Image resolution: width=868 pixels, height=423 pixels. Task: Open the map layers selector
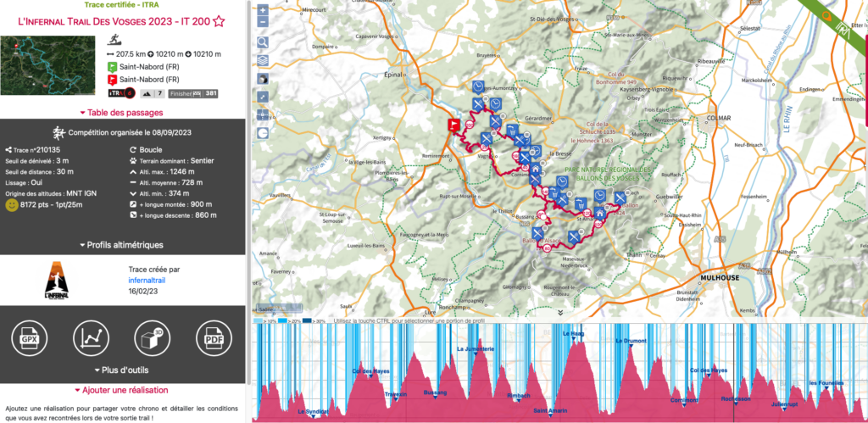[263, 60]
